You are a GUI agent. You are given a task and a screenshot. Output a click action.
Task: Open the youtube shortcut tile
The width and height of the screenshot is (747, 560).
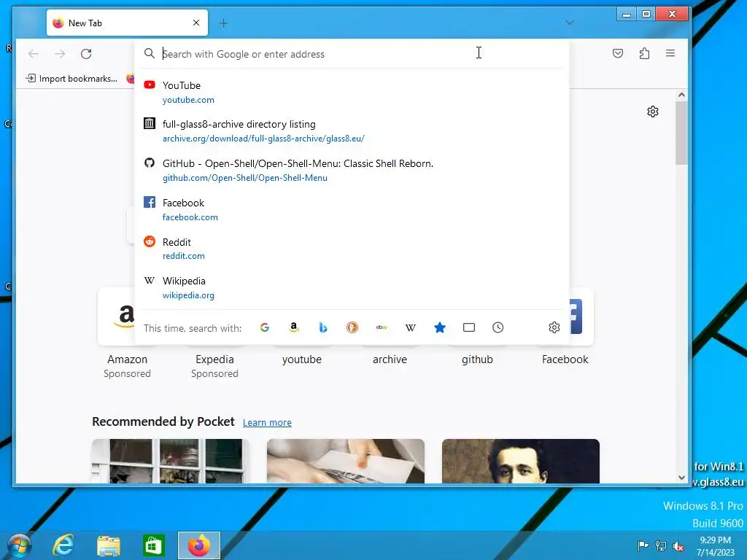pyautogui.click(x=302, y=359)
